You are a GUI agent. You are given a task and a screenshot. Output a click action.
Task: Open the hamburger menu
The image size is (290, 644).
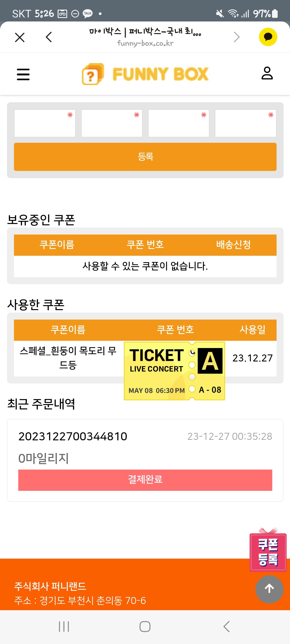(23, 74)
